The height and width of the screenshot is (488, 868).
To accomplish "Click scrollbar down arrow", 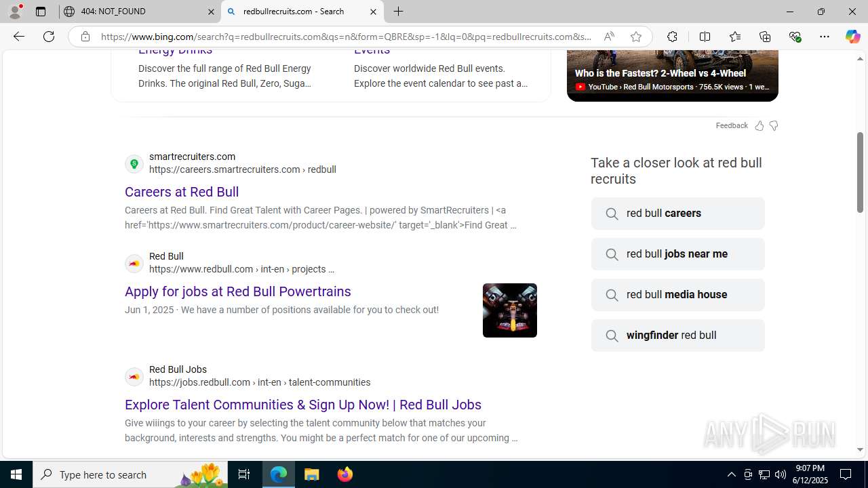I will [860, 449].
